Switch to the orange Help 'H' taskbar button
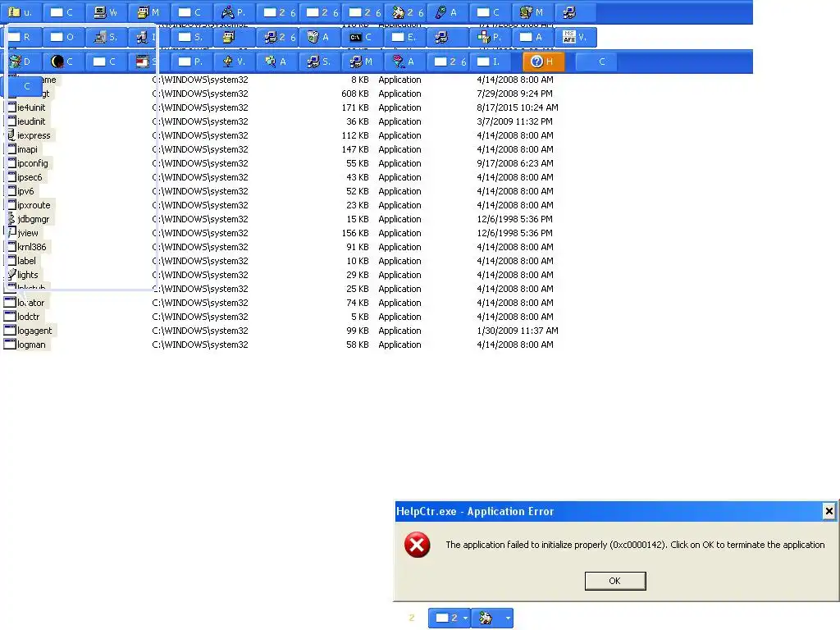 tap(543, 62)
